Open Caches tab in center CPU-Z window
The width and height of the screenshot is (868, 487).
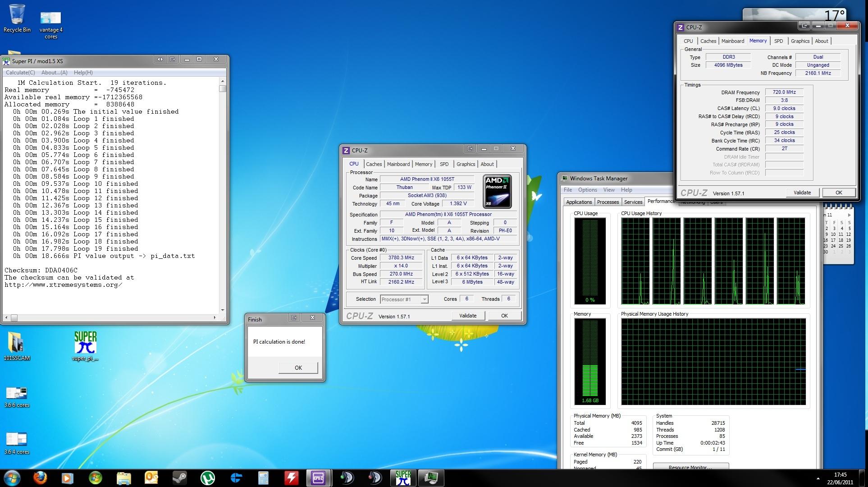coord(374,164)
